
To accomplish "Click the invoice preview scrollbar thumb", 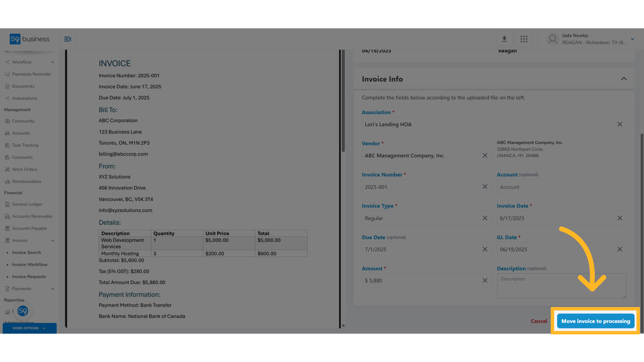I will (x=343, y=101).
